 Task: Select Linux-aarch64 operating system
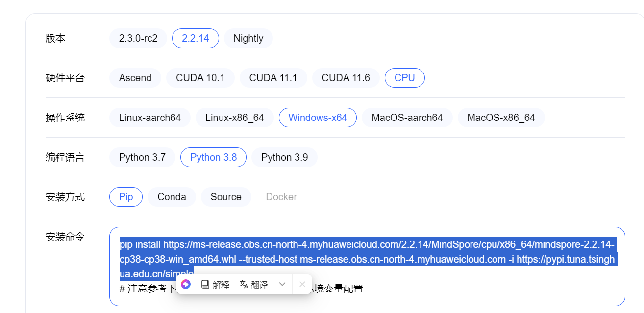tap(150, 118)
